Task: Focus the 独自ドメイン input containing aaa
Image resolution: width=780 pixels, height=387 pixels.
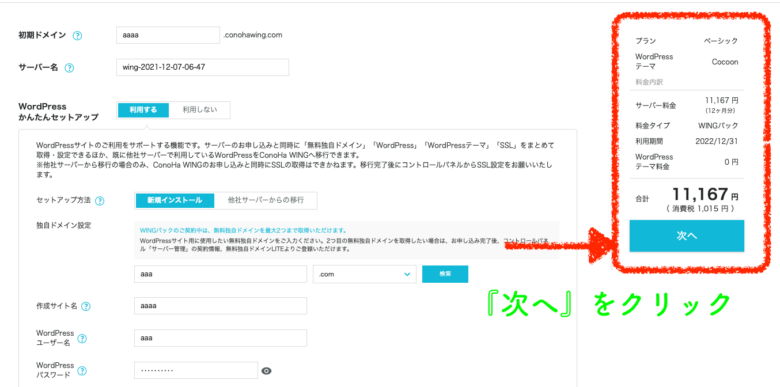Action: tap(220, 274)
